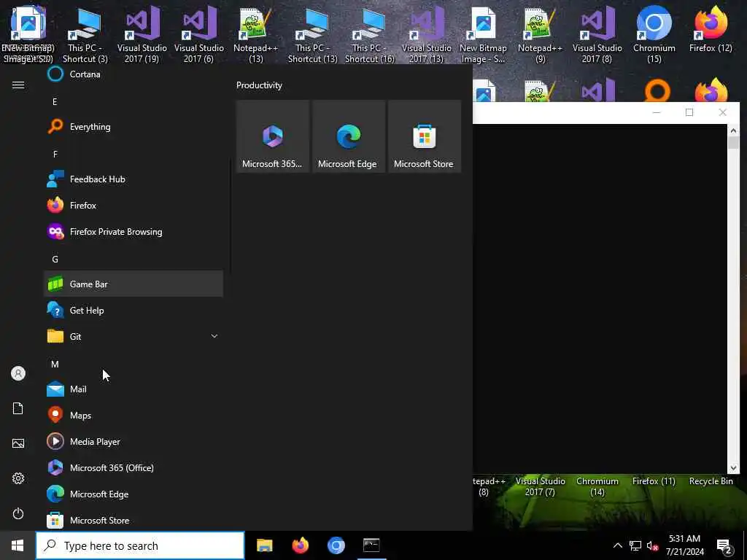The height and width of the screenshot is (560, 747).
Task: Open the notification center icon
Action: tap(724, 547)
